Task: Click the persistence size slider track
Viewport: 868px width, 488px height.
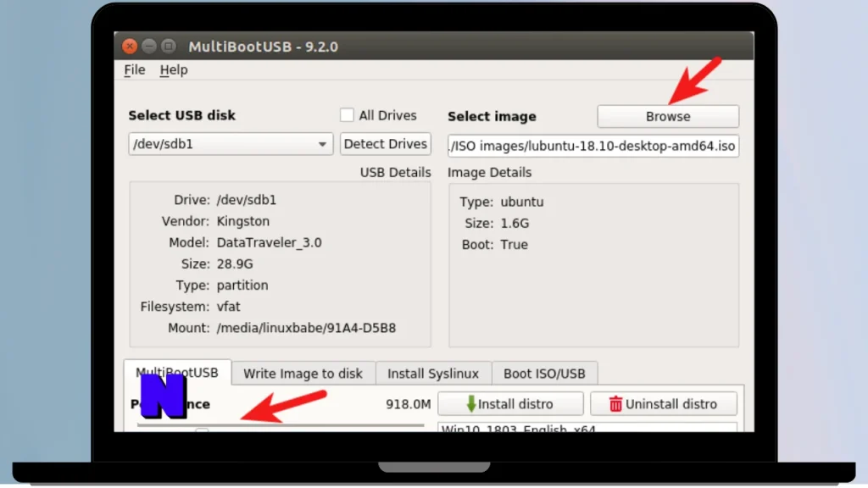Action: 280,425
